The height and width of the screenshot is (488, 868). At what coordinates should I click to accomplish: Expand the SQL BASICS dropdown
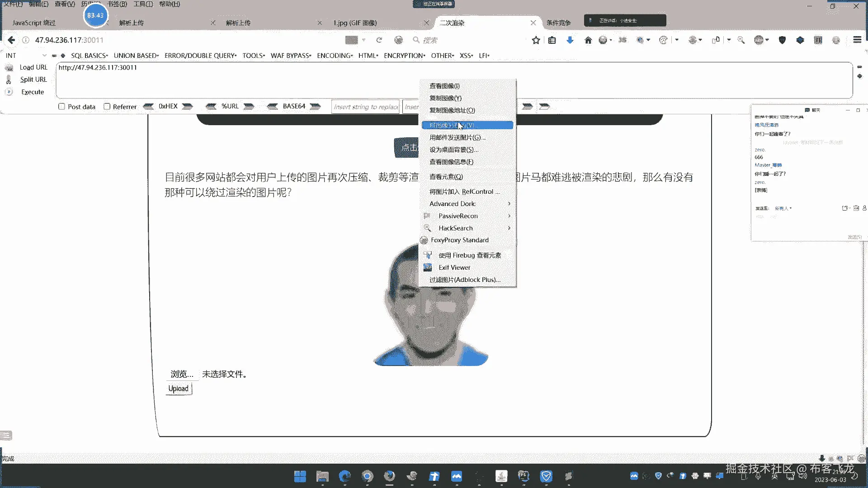[x=89, y=56]
